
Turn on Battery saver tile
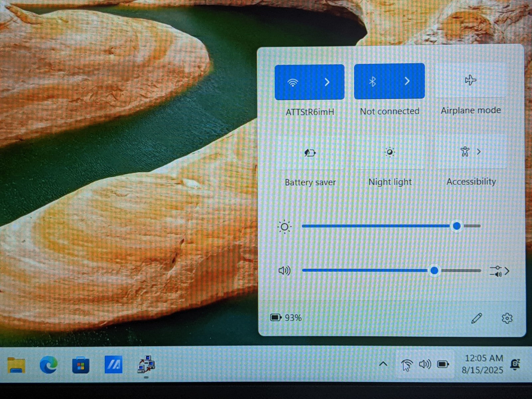click(x=310, y=153)
